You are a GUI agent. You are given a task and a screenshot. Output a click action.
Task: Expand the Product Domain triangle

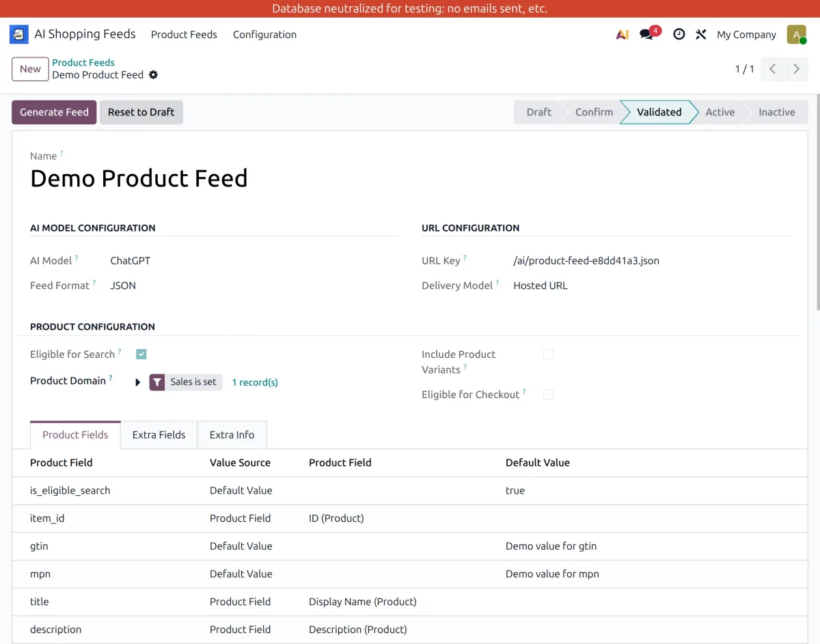pyautogui.click(x=137, y=382)
